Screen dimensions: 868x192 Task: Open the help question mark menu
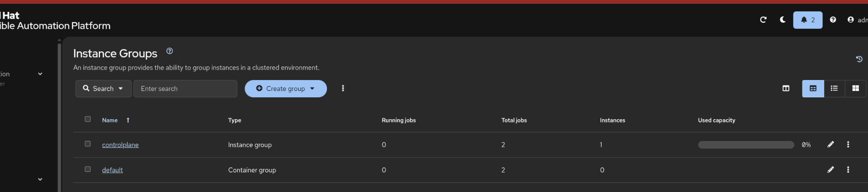click(x=833, y=20)
